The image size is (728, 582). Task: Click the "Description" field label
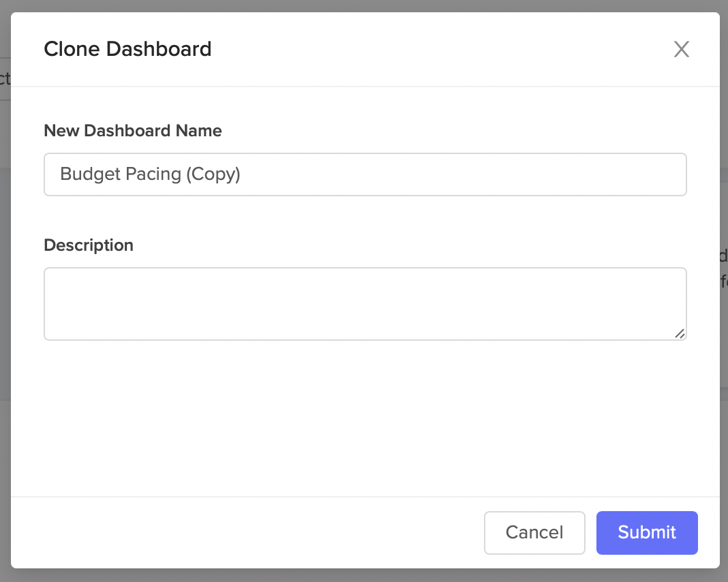[89, 245]
